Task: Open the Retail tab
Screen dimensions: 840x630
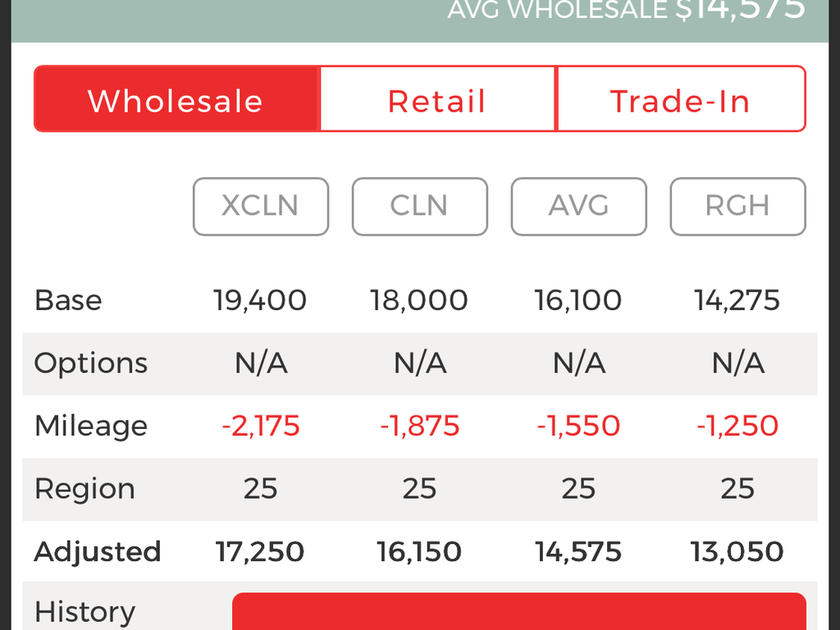Action: (x=438, y=99)
